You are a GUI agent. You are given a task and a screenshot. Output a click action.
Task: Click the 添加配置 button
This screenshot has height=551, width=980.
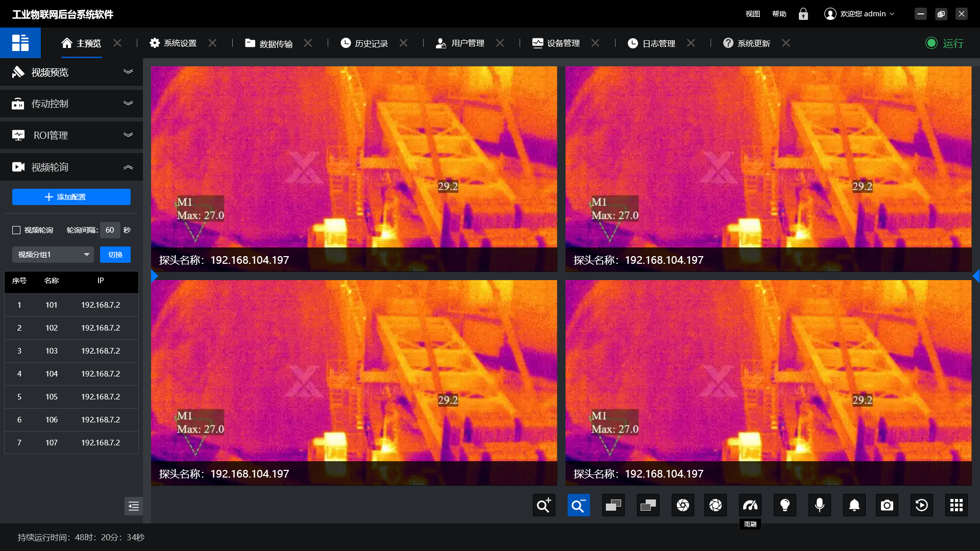click(71, 197)
